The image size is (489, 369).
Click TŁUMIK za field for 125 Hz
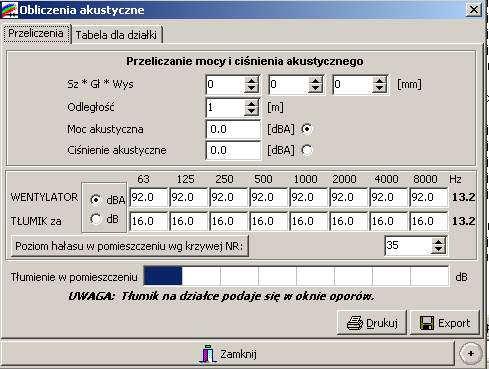pos(189,221)
